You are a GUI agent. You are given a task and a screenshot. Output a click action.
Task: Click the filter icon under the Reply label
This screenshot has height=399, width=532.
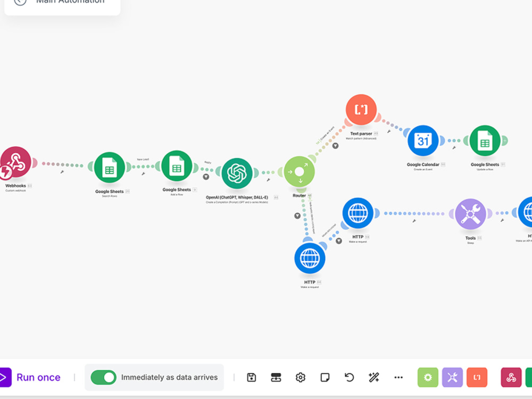click(206, 177)
